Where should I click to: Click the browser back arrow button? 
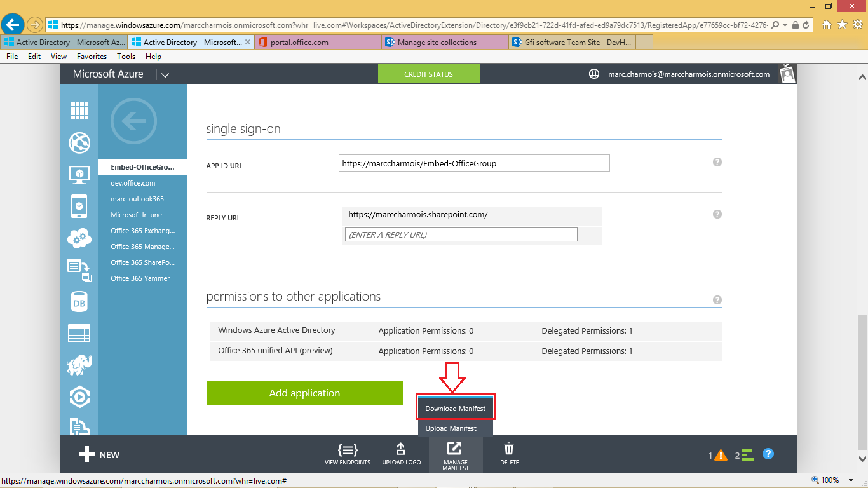12,25
